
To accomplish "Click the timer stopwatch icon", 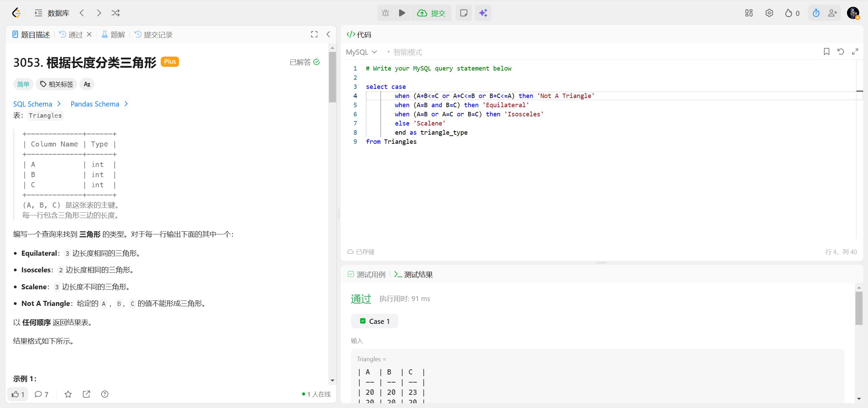I will click(x=816, y=13).
